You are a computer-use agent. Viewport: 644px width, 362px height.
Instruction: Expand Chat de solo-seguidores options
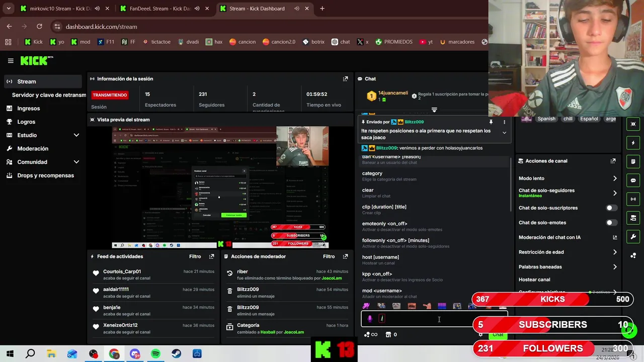point(615,193)
